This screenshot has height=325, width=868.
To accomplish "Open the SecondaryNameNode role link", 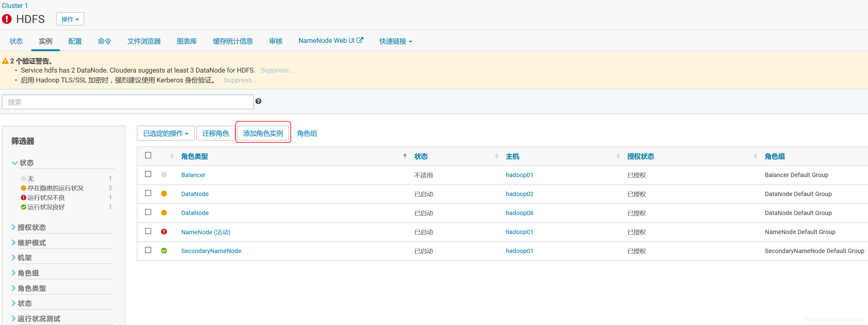I will tap(211, 251).
